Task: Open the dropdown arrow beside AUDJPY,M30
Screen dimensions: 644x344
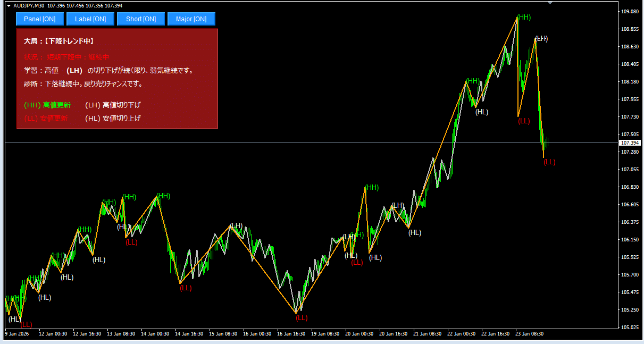Action: (x=9, y=5)
